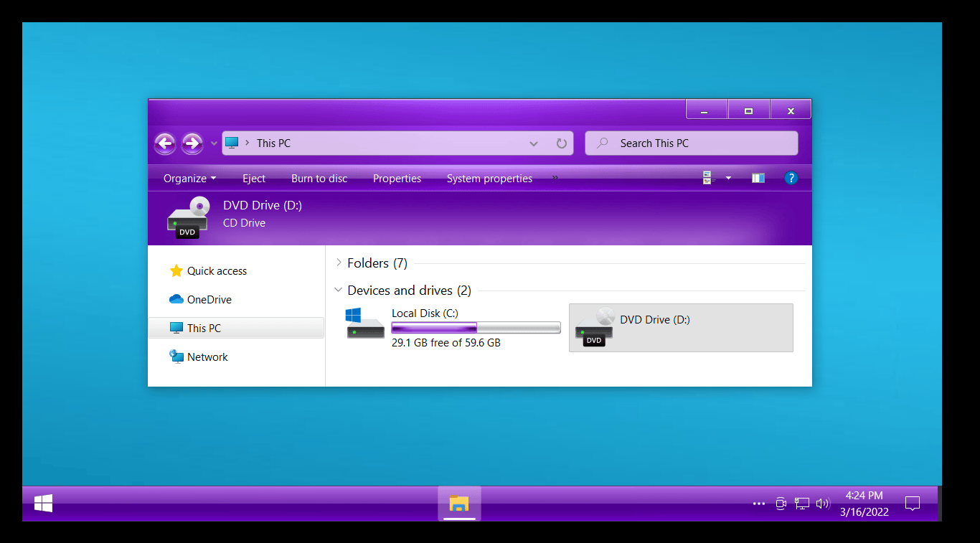Refresh the This PC view
980x543 pixels.
pyautogui.click(x=562, y=143)
